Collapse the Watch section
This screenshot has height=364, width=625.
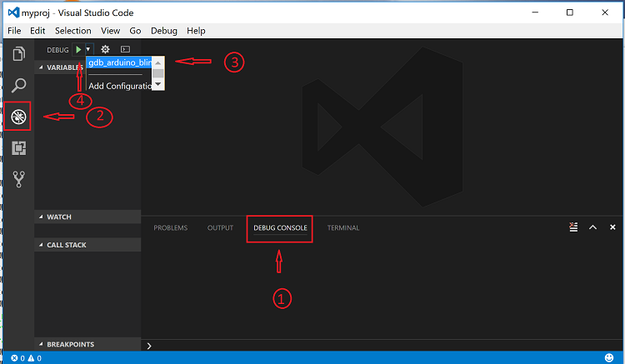pos(58,217)
